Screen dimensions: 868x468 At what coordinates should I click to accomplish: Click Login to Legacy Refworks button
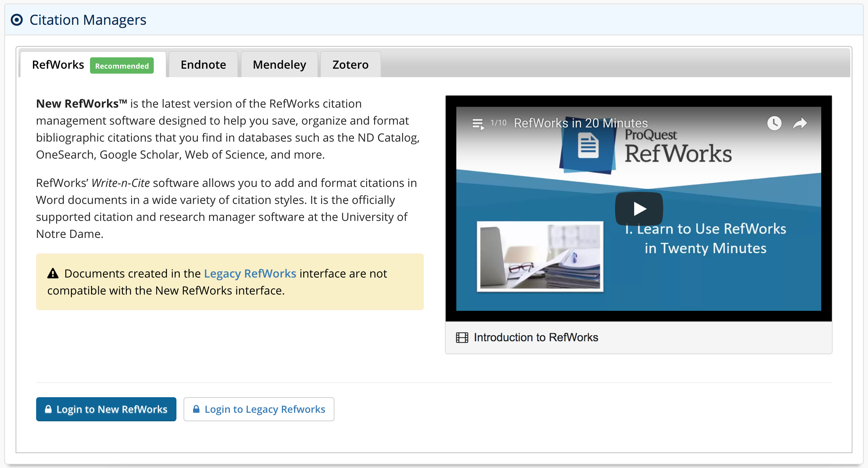coord(259,409)
